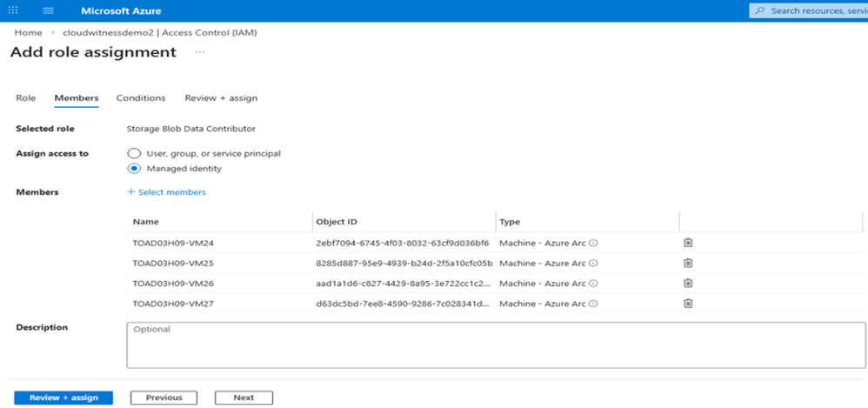Open the Conditions tab
Image resolution: width=868 pixels, height=408 pixels.
(141, 98)
